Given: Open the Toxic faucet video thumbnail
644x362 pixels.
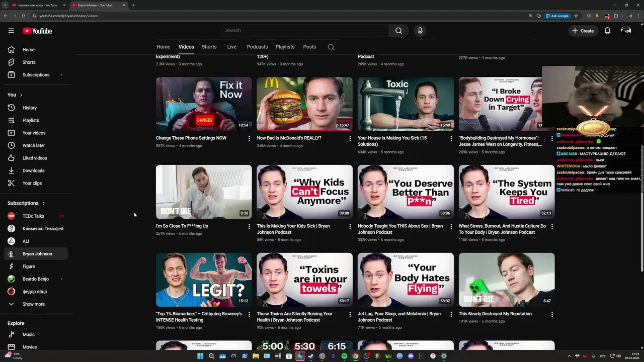Looking at the screenshot, I should tap(406, 104).
